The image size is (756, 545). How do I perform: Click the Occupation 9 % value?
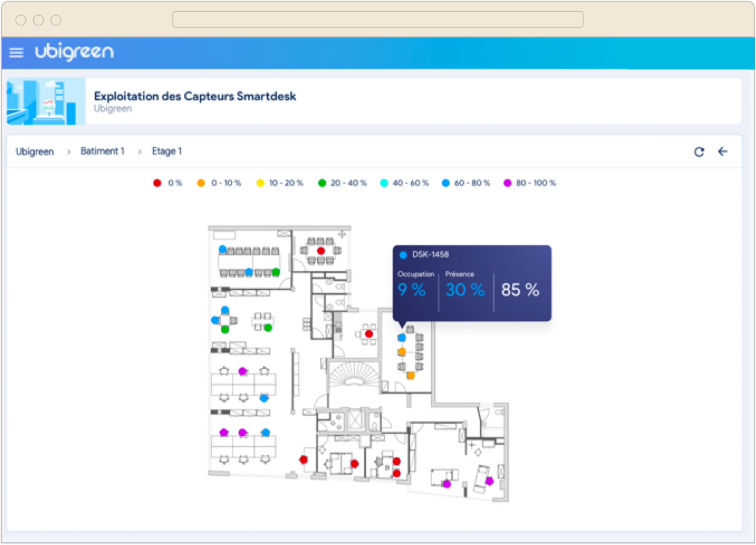point(412,290)
